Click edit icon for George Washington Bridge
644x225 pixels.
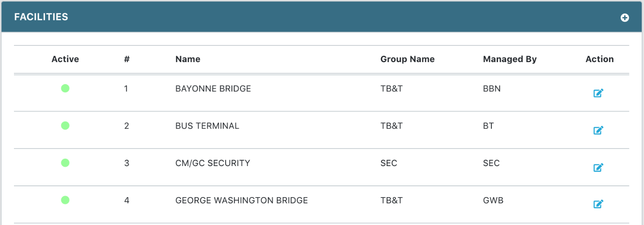coord(598,204)
